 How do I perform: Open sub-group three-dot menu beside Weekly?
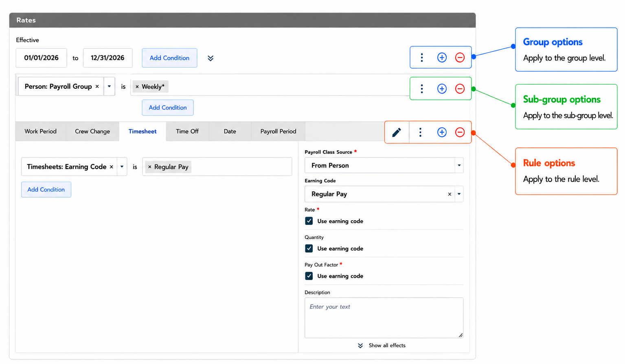click(422, 88)
